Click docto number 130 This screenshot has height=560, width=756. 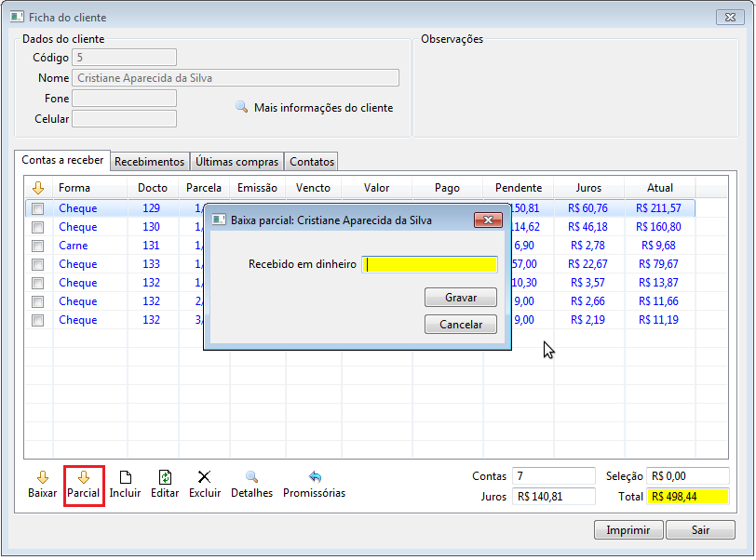click(x=152, y=227)
